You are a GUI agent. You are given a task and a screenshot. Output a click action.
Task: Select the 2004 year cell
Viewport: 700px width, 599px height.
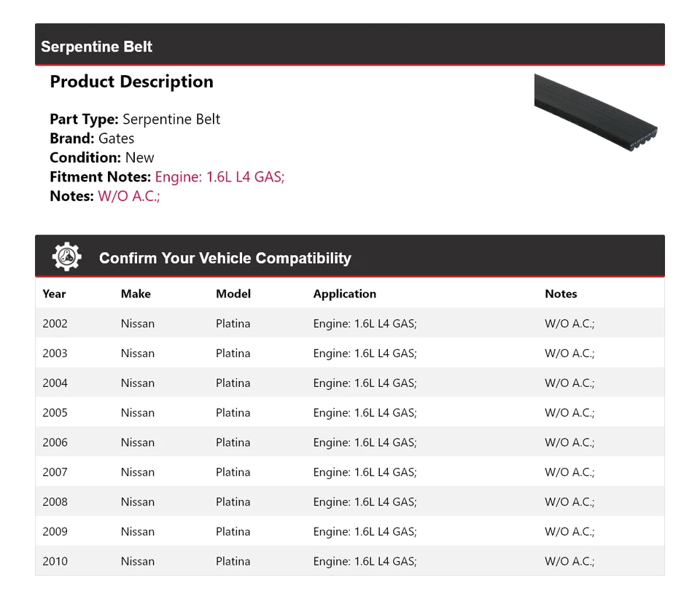coord(55,383)
